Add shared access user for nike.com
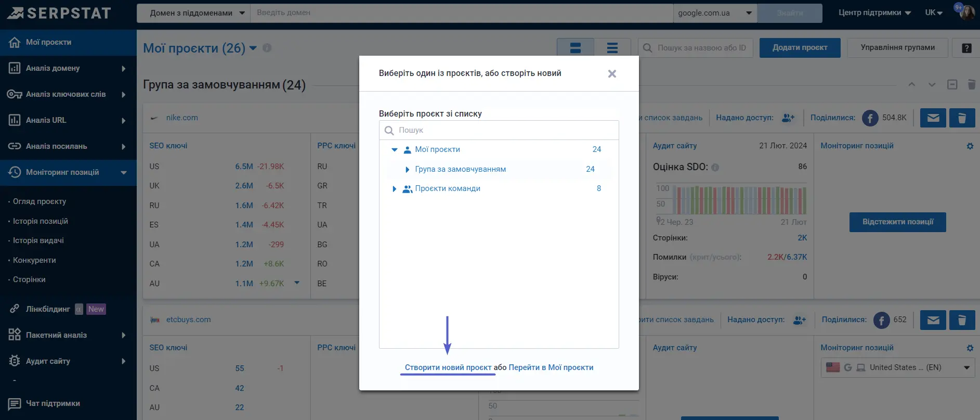The height and width of the screenshot is (420, 980). coord(788,118)
